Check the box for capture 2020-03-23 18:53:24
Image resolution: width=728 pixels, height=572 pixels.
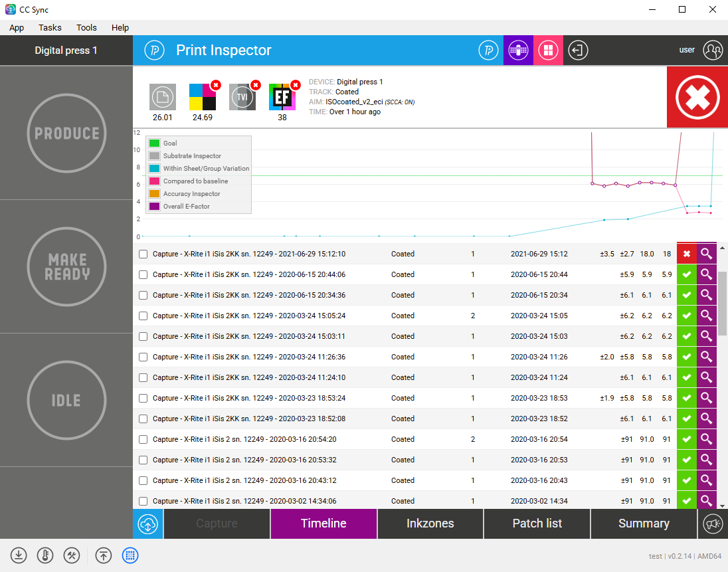[x=143, y=398]
